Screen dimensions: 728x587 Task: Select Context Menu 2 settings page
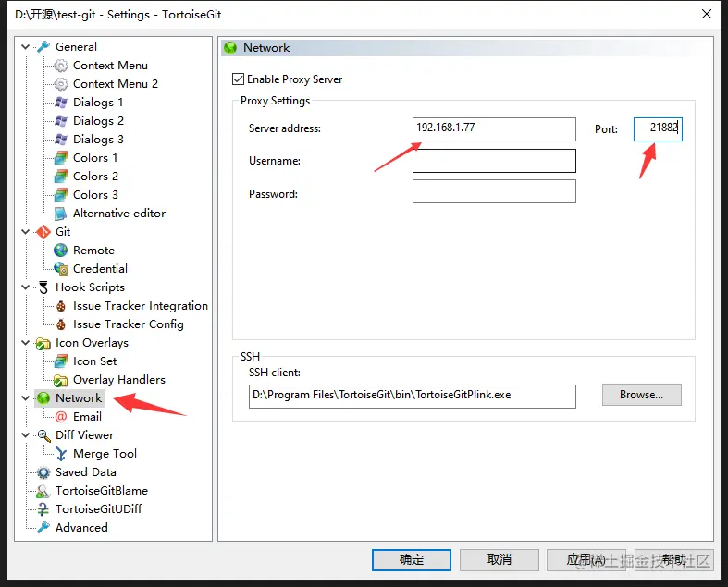click(116, 84)
